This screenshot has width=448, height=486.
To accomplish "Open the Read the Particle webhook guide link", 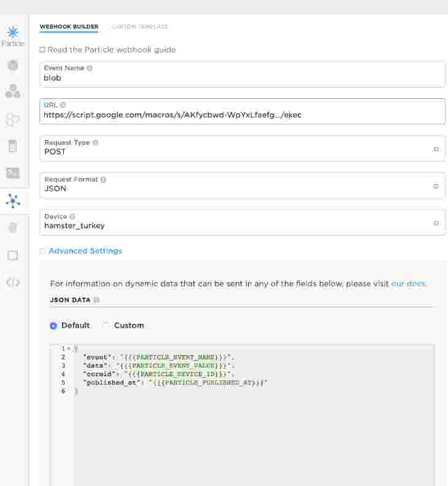I will pos(111,50).
